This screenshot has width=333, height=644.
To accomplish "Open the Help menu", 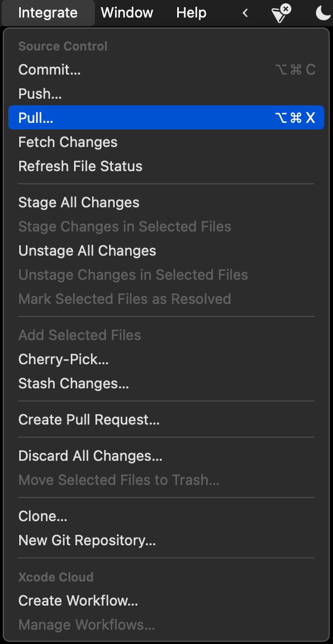I will pos(191,13).
